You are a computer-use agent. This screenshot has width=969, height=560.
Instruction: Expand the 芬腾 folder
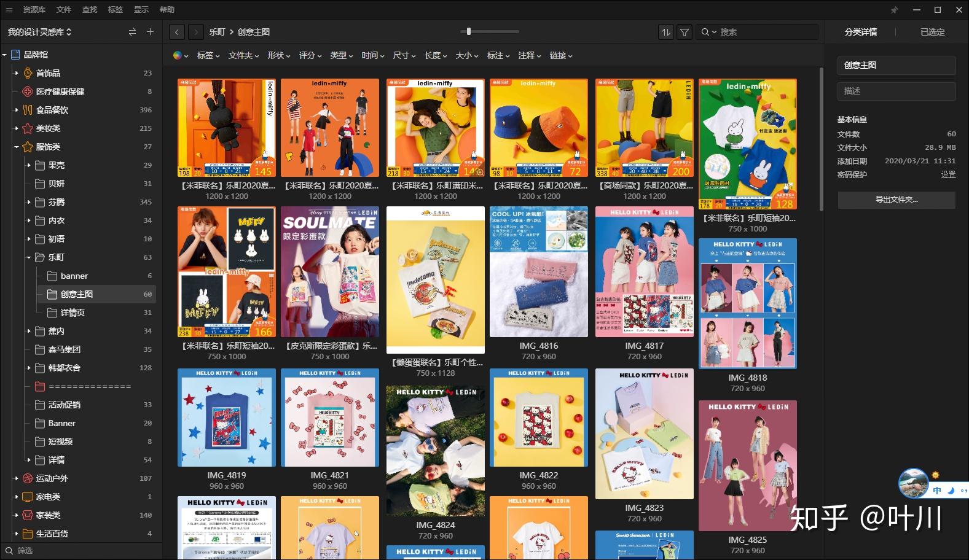tap(29, 202)
